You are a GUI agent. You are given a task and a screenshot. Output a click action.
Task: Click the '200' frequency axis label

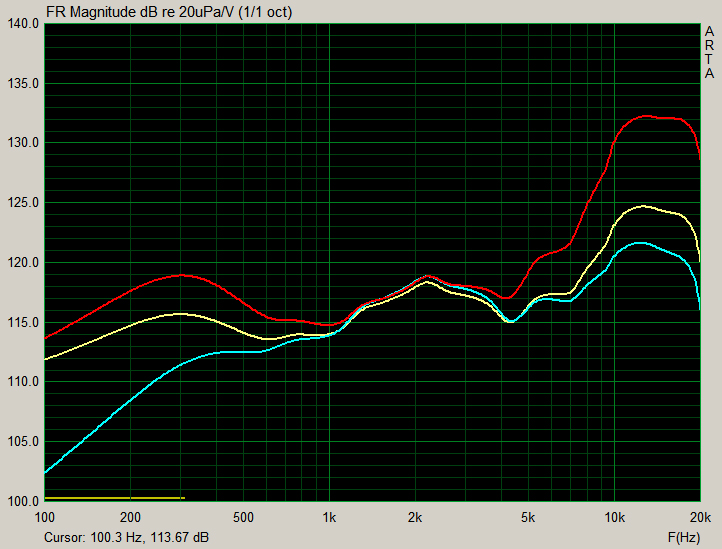130,518
